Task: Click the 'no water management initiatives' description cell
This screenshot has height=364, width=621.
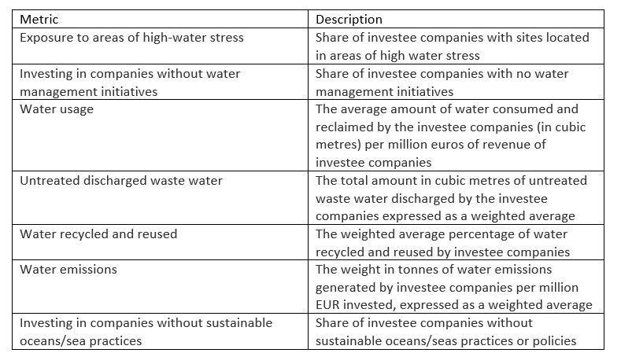Action: click(456, 82)
